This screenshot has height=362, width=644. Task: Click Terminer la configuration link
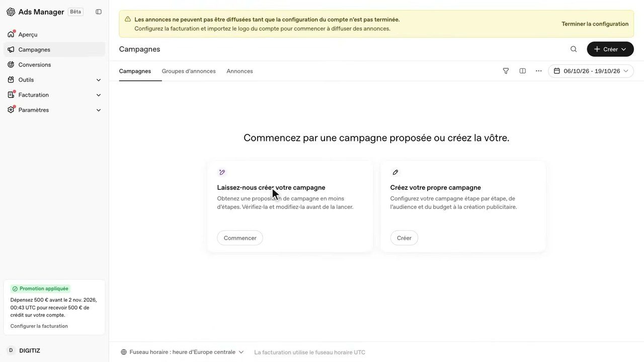coord(595,24)
